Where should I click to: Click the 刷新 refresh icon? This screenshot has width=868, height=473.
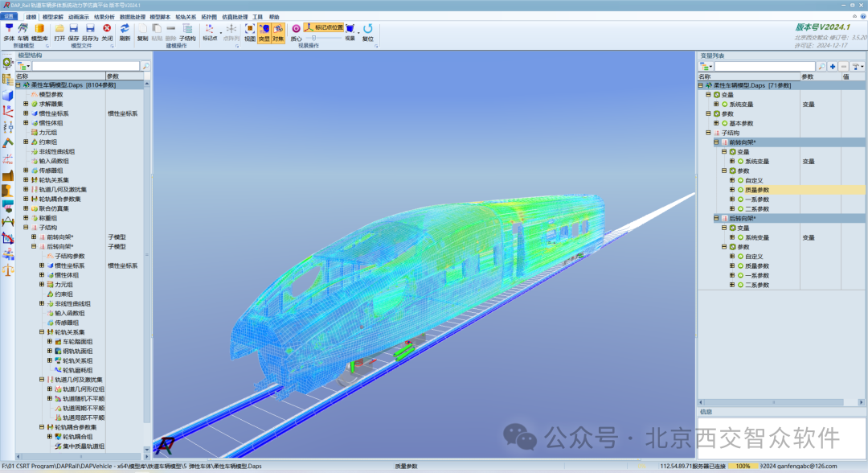(x=125, y=32)
